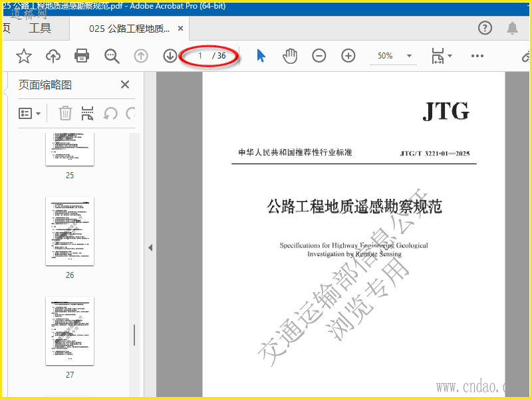Select page 25 thumbnail

(70, 149)
